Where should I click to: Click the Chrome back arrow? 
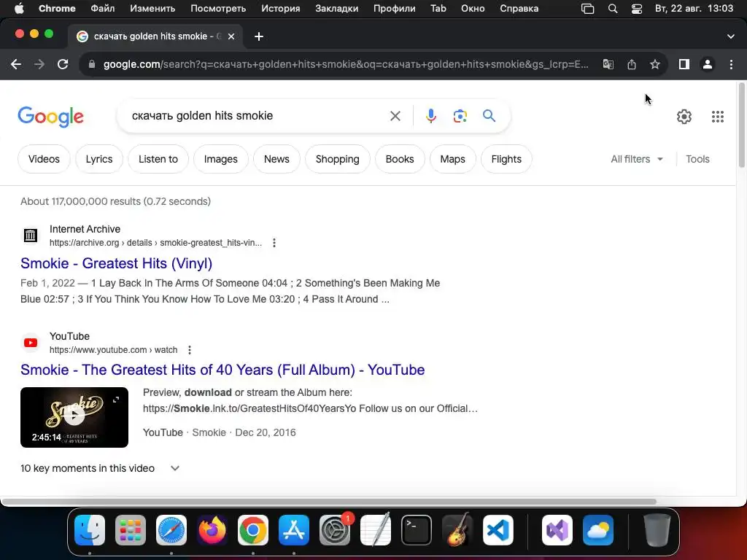click(16, 64)
